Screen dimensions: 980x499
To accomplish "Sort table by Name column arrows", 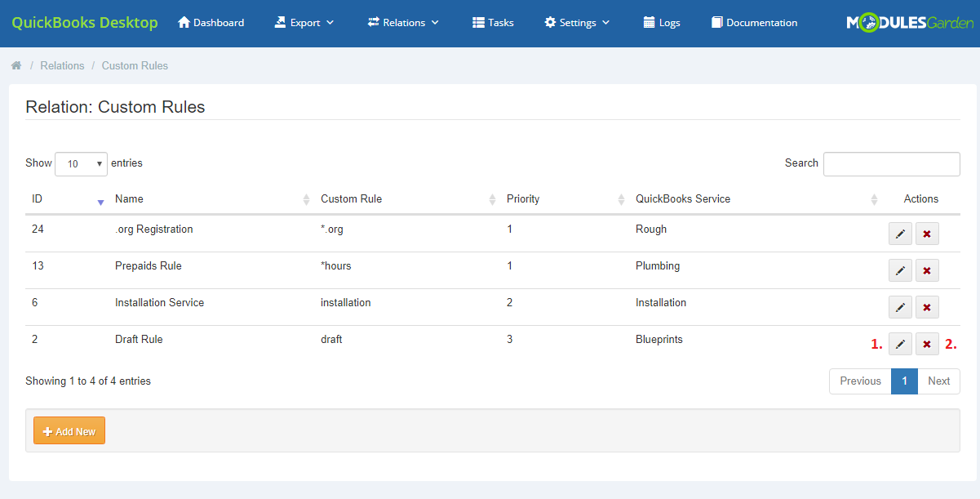I will point(306,199).
